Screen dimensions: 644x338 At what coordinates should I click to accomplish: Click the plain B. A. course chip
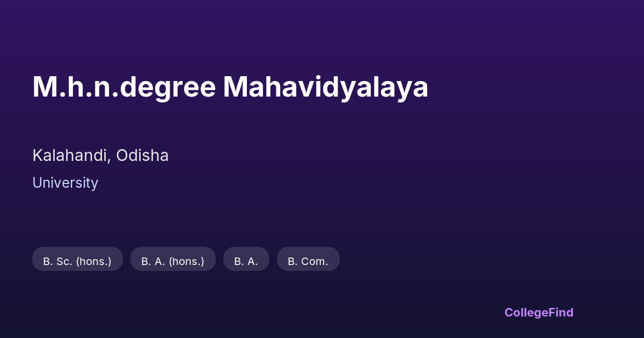click(x=246, y=261)
